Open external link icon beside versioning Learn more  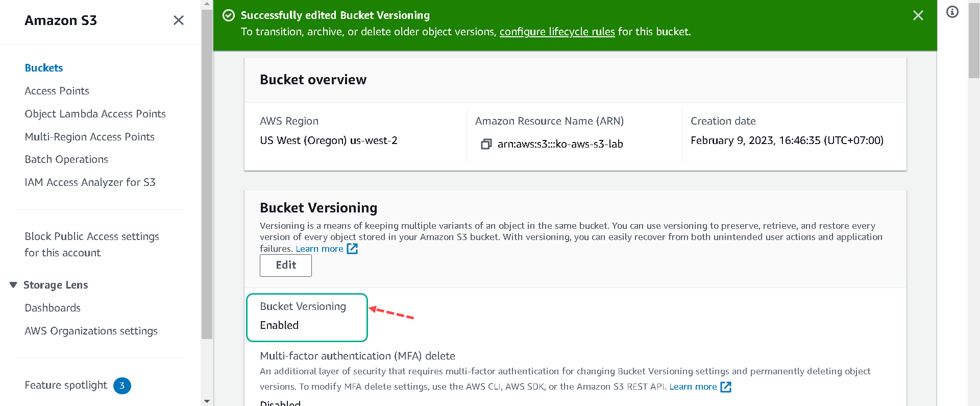pos(352,249)
